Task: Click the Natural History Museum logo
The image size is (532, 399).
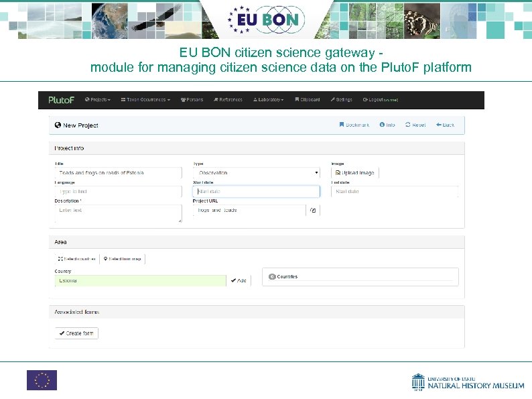Action: pos(468,382)
